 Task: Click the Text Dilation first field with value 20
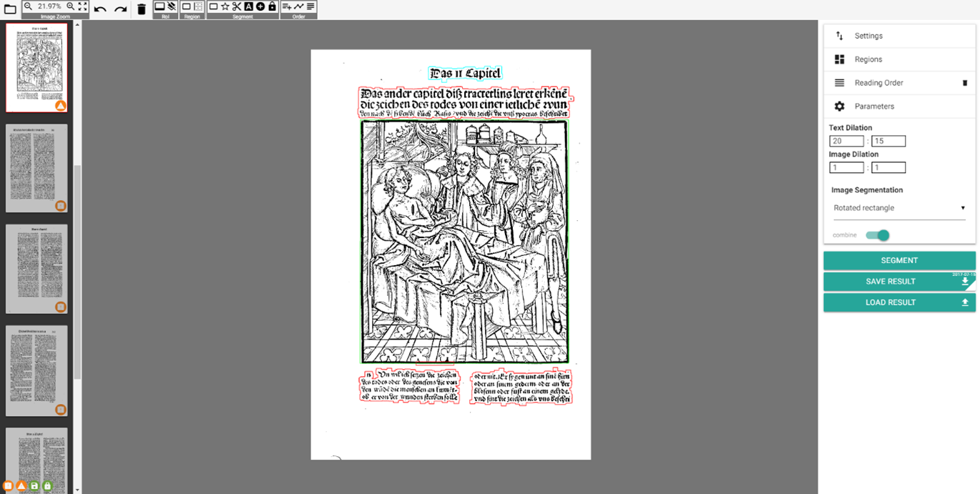coord(846,142)
